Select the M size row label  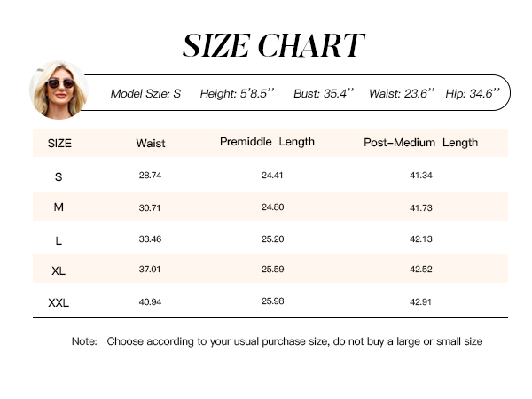click(x=59, y=207)
